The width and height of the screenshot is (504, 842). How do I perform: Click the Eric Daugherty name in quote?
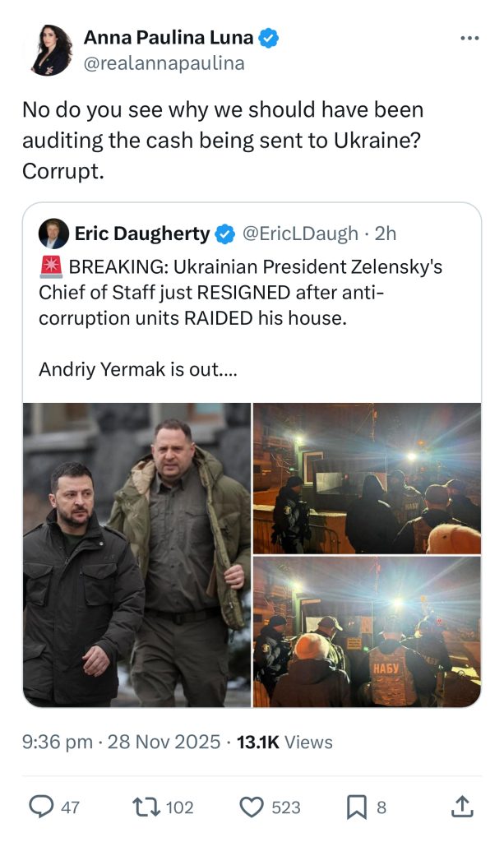pos(141,234)
